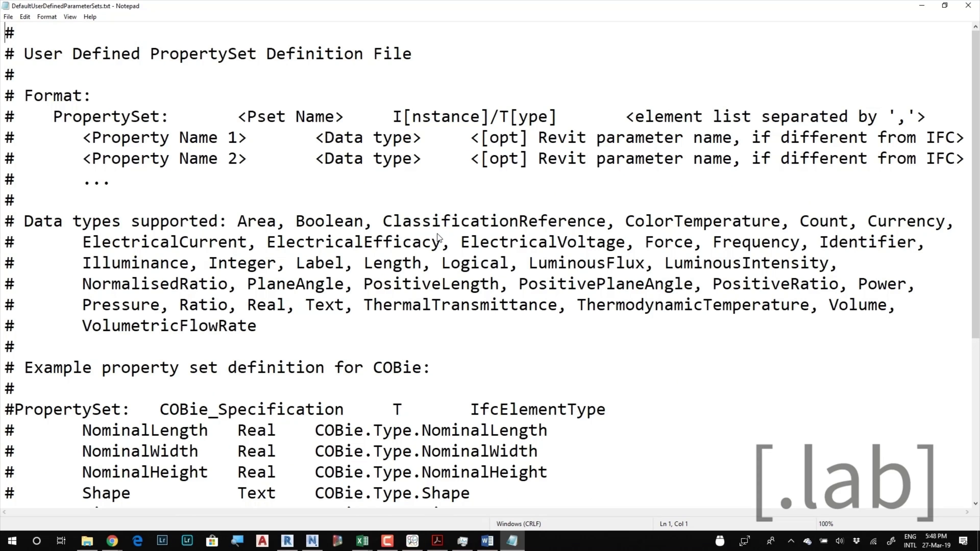Open Google Chrome from the taskbar
Screen dimensions: 980x551
(x=112, y=541)
